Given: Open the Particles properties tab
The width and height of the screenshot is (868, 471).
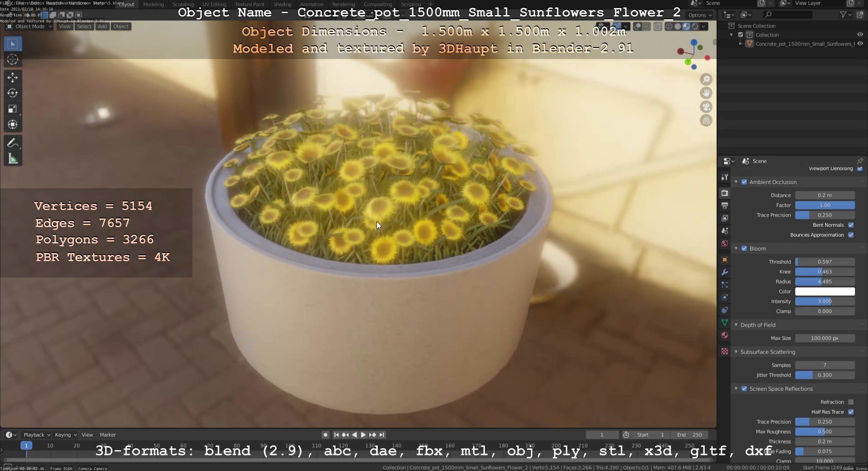Looking at the screenshot, I should tap(725, 285).
